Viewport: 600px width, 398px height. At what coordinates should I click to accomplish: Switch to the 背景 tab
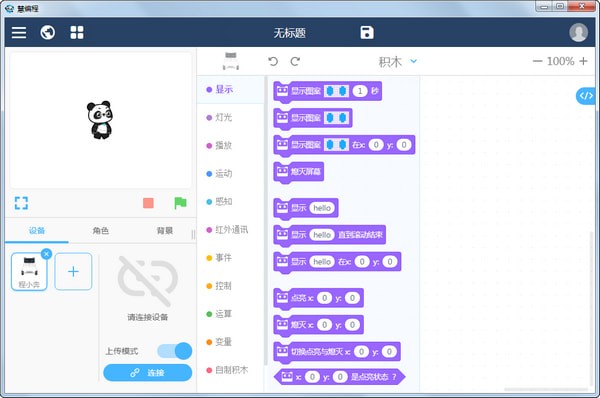click(165, 230)
